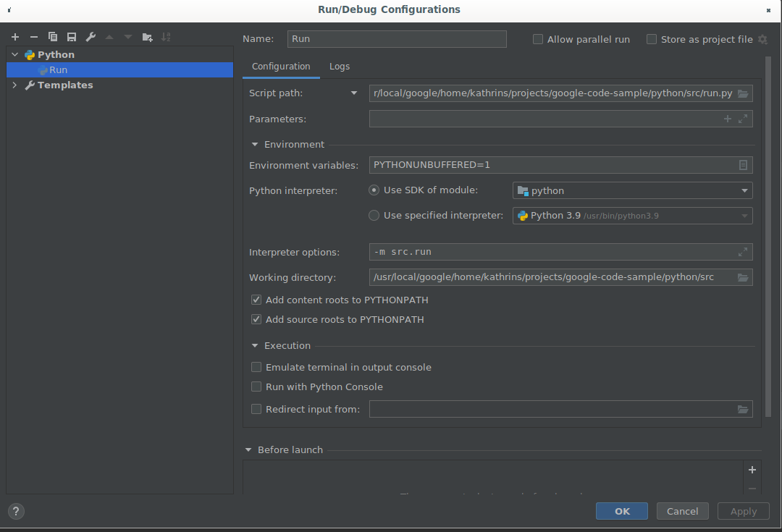This screenshot has width=782, height=532.
Task: Select the Run configuration item
Action: click(119, 69)
